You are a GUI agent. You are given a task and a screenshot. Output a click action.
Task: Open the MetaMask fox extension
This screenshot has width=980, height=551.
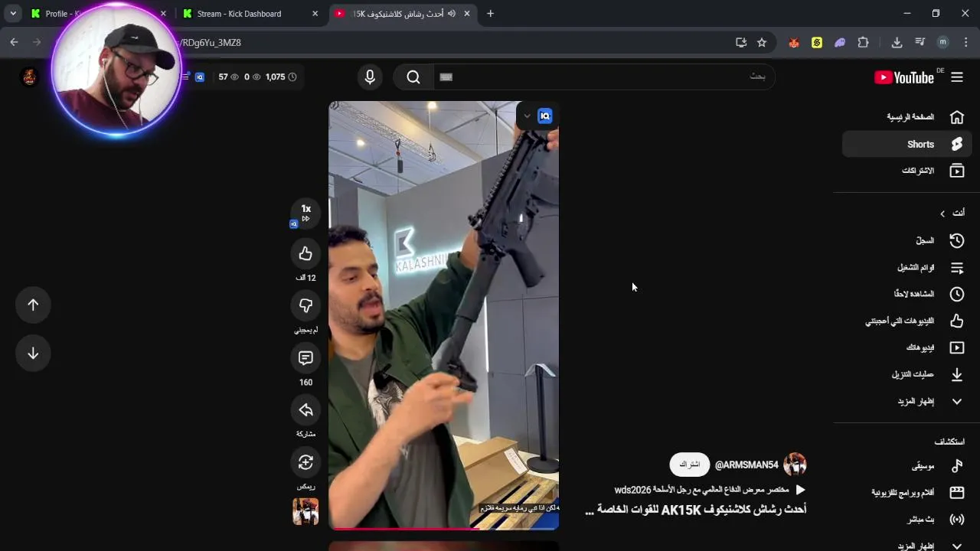pos(794,43)
